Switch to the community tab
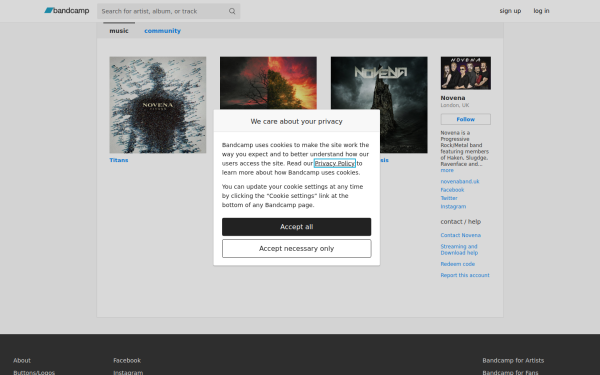Screen dimensions: 600x375 162,31
